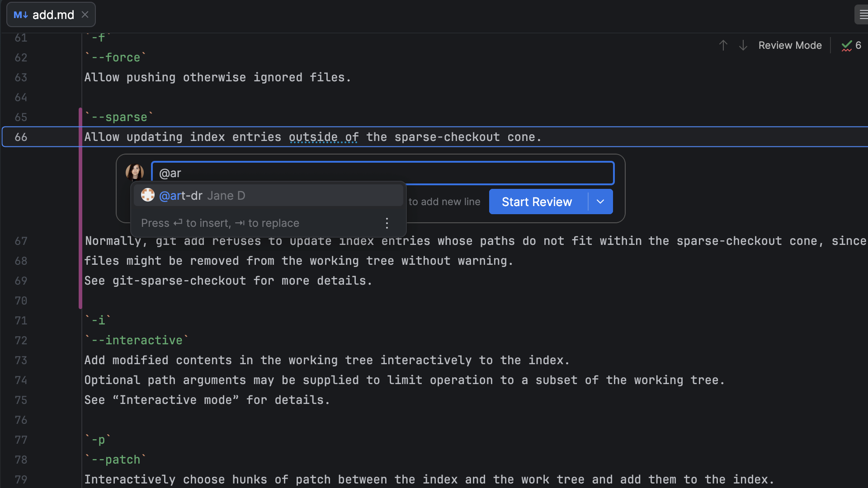Click the art-dr user avatar in suggestions

[x=148, y=195]
